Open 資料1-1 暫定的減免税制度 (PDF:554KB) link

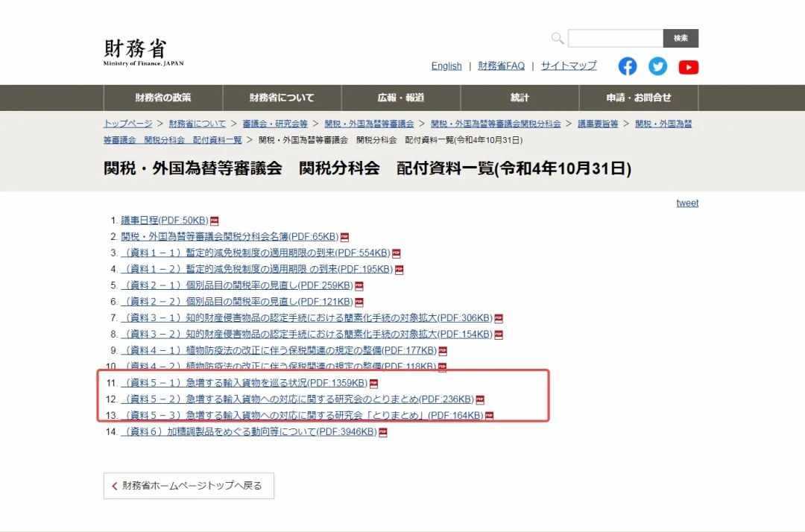coord(256,253)
